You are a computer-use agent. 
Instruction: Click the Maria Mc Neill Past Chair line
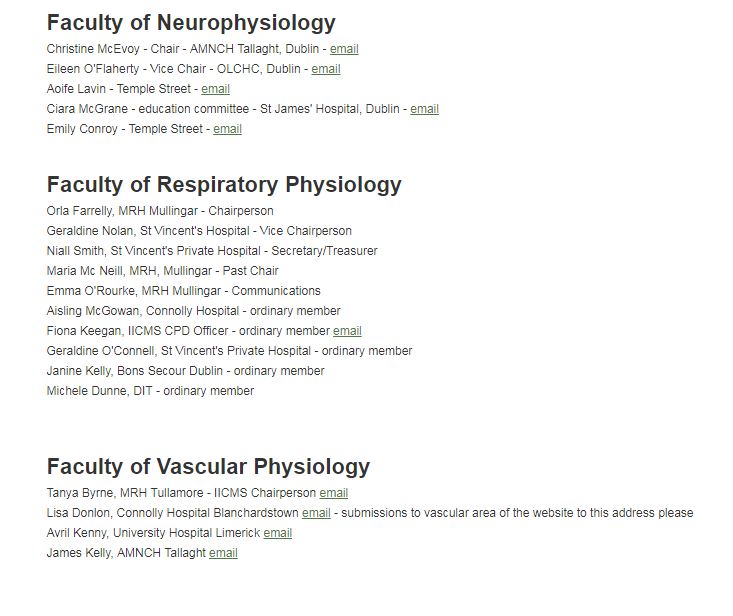click(x=162, y=271)
